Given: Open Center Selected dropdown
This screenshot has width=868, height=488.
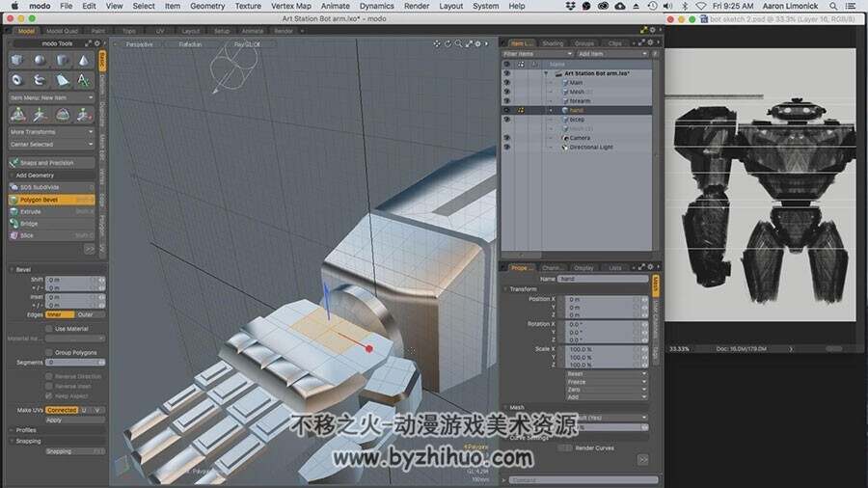Looking at the screenshot, I should coord(52,144).
